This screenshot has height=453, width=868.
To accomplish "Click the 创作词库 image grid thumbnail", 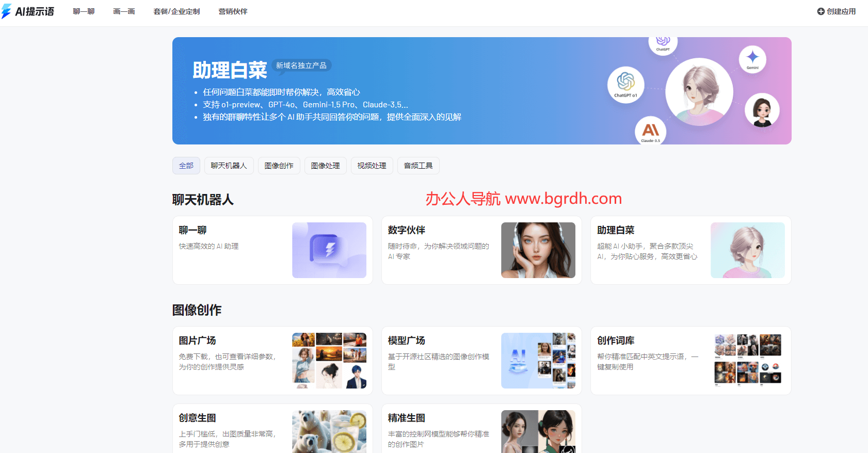I will (748, 361).
